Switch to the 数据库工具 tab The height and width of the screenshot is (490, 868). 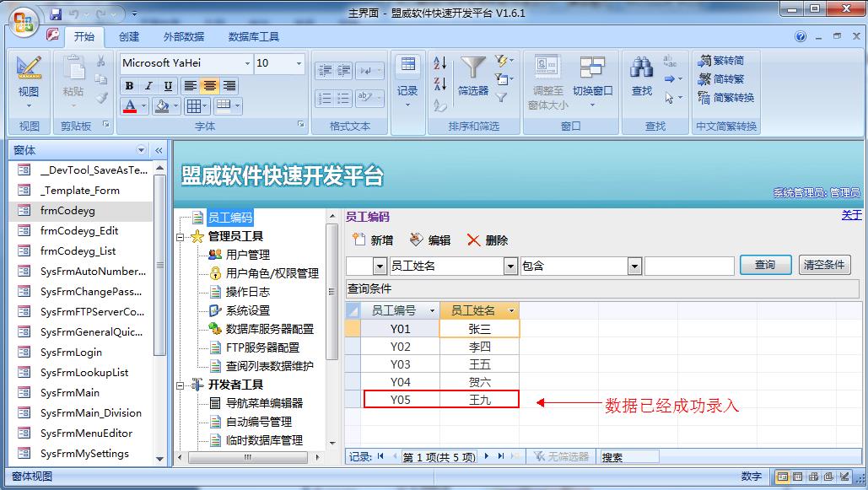[x=254, y=36]
